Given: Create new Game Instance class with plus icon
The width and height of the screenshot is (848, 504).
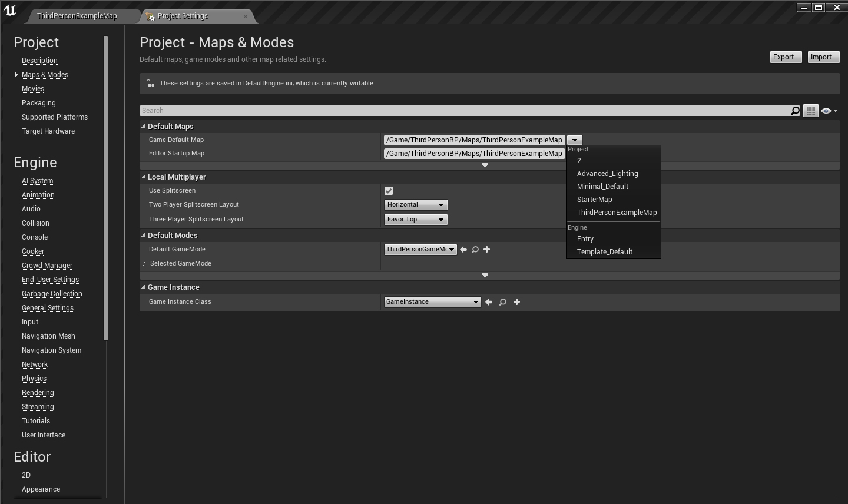Looking at the screenshot, I should point(517,302).
